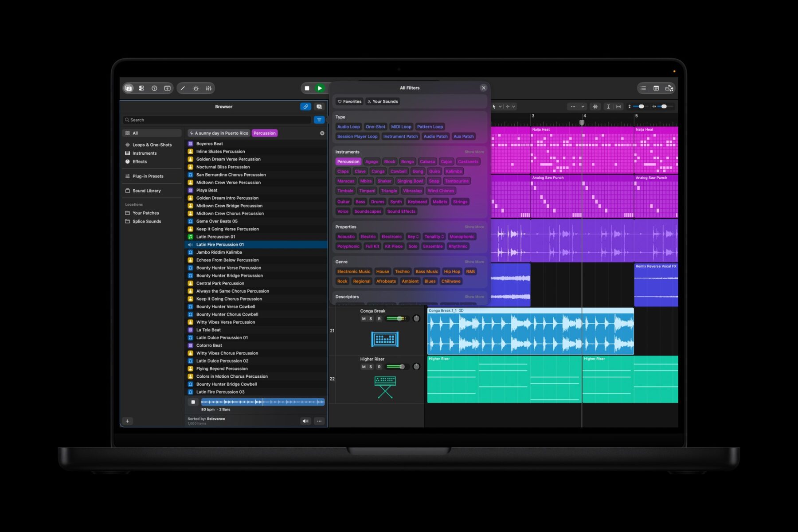Toggle the browser link icon in Browser header
This screenshot has width=798, height=532.
click(305, 106)
